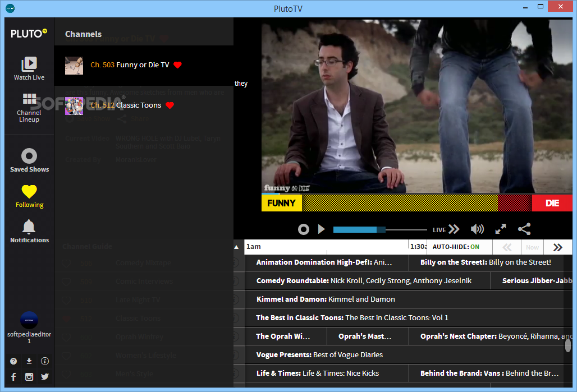This screenshot has width=577, height=392.
Task: Move the guide timeline backward
Action: click(507, 247)
